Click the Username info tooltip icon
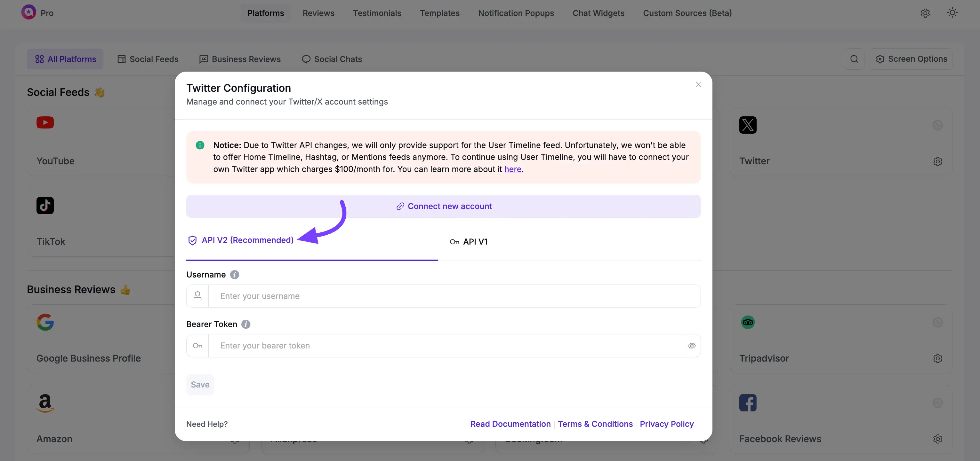Screen dimensions: 980x461 coord(234,274)
